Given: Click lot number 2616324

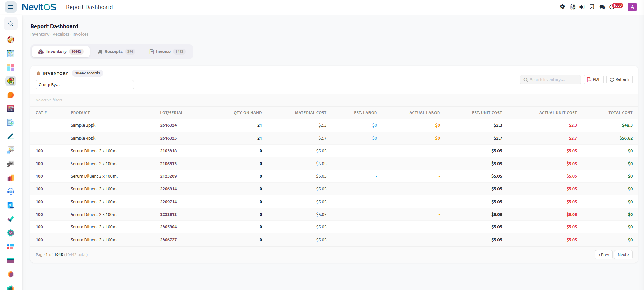Looking at the screenshot, I should 168,125.
